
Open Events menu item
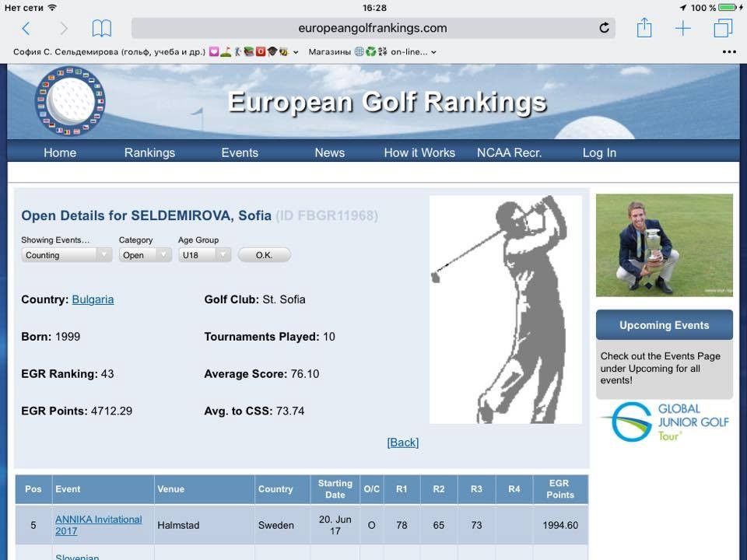click(x=240, y=152)
